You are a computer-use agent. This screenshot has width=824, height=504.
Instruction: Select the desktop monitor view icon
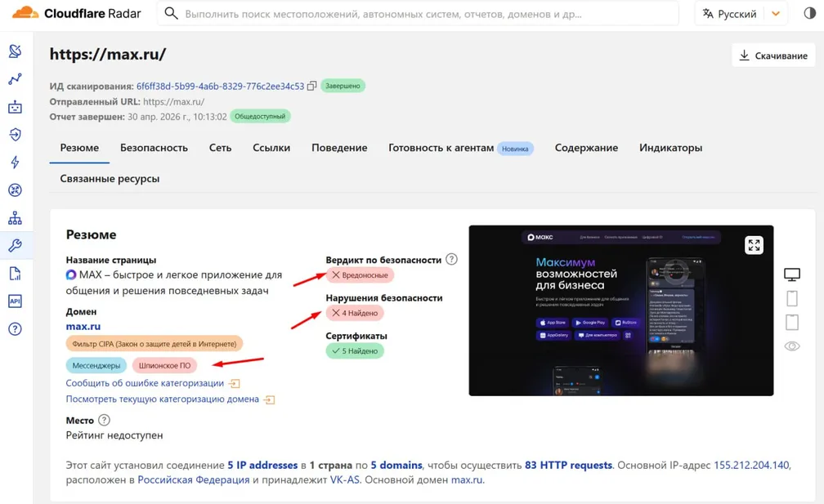(x=792, y=274)
